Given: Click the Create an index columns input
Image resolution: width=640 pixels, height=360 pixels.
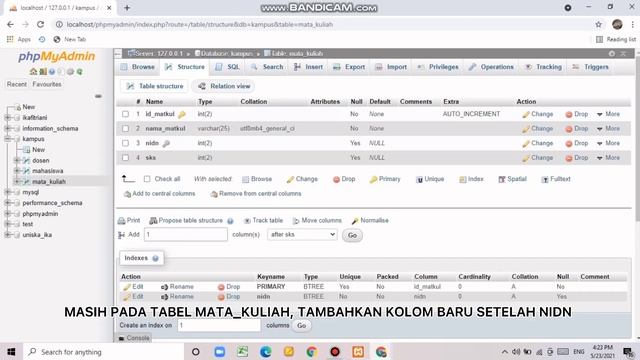Looking at the screenshot, I should pyautogui.click(x=219, y=325).
